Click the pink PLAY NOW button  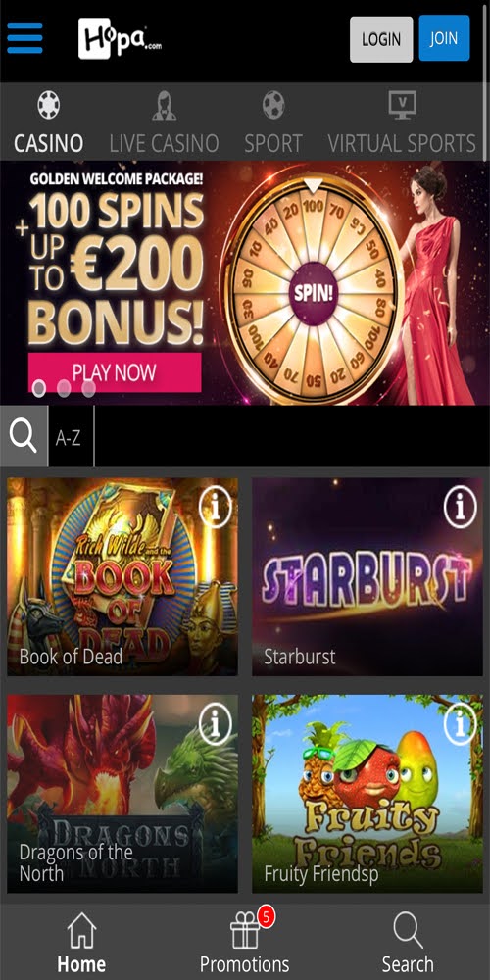pos(115,372)
